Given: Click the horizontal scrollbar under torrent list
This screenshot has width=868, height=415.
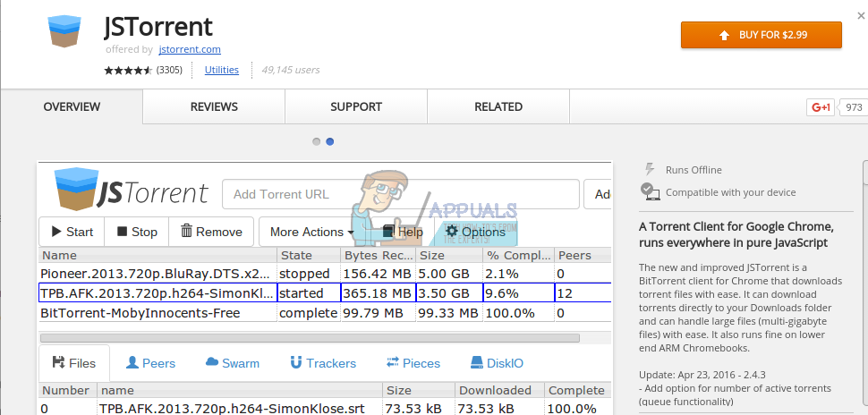Looking at the screenshot, I should tap(310, 338).
